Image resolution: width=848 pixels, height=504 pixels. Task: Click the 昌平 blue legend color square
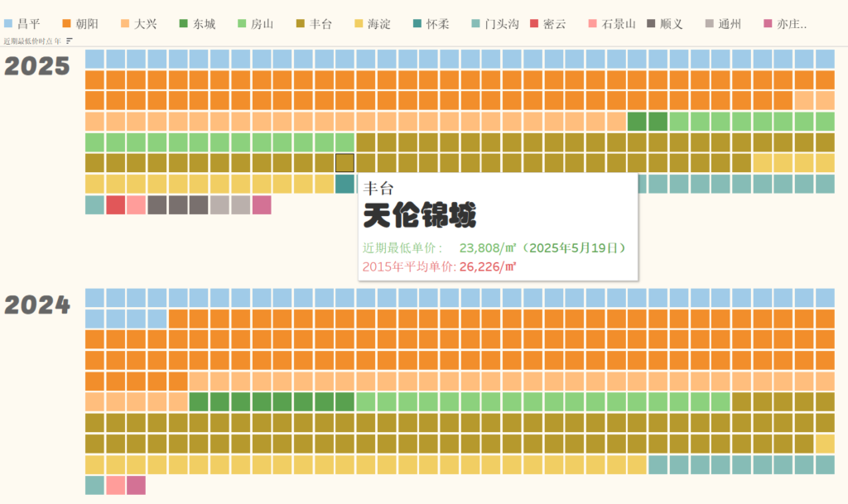(x=8, y=24)
